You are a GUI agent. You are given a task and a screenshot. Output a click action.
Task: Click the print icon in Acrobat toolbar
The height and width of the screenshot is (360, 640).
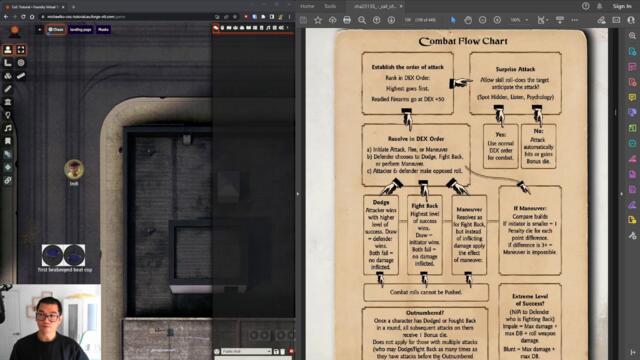(347, 20)
